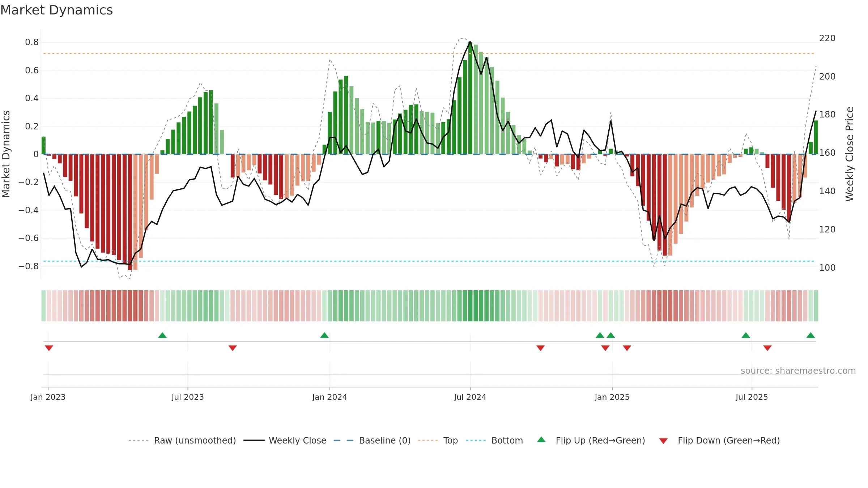This screenshot has width=868, height=488.
Task: Click the 0.8 left axis tick
Action: (32, 42)
